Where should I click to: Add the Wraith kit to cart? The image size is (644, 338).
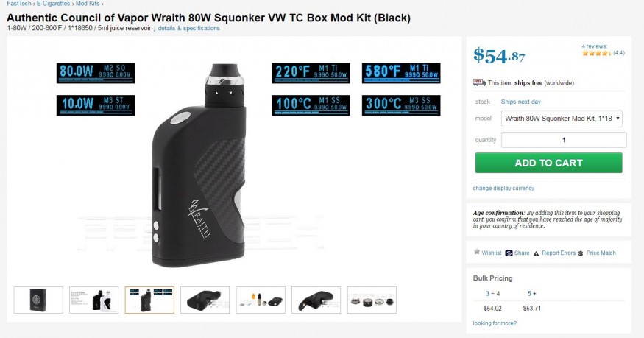(x=549, y=163)
